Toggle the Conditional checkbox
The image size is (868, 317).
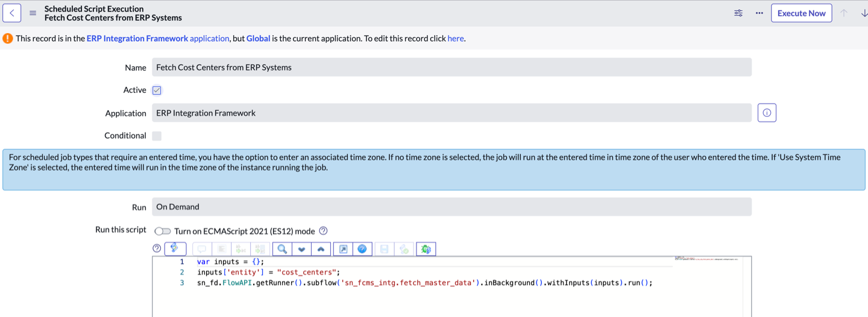(x=157, y=136)
